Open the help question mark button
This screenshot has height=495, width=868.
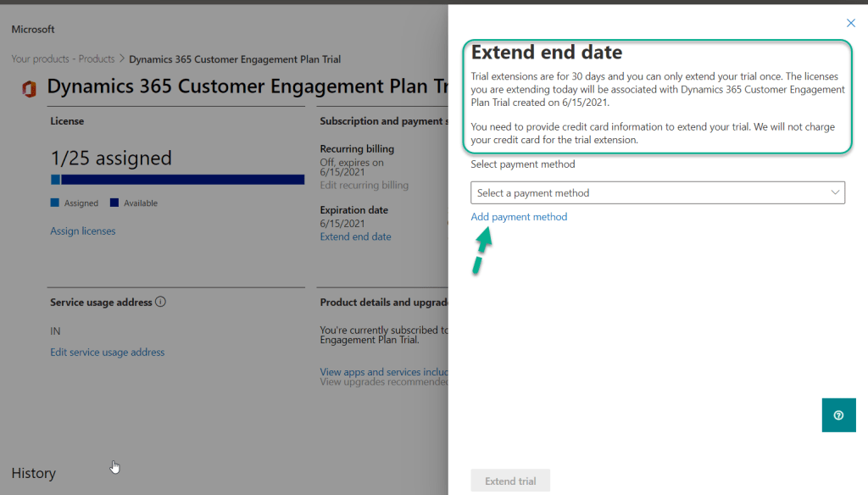838,415
